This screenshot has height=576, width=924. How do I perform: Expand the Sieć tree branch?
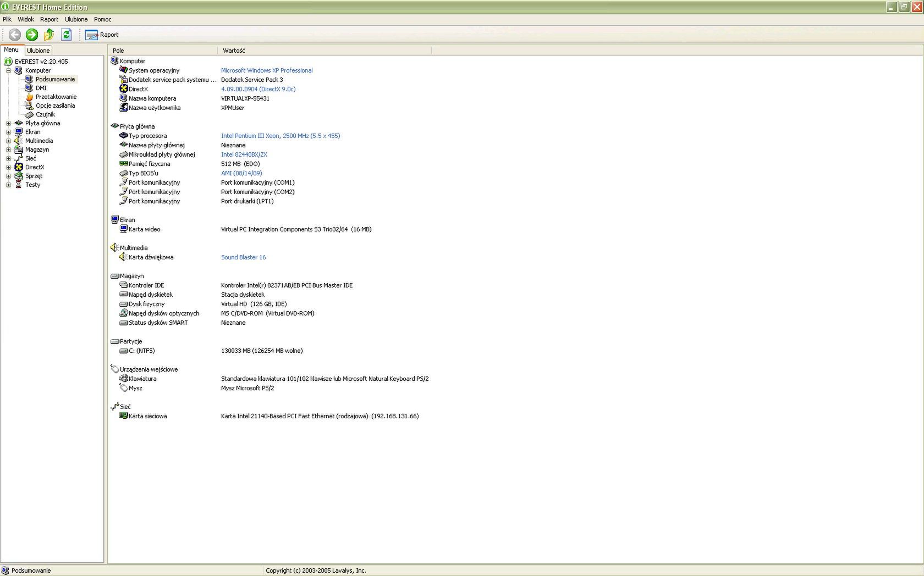(8, 158)
